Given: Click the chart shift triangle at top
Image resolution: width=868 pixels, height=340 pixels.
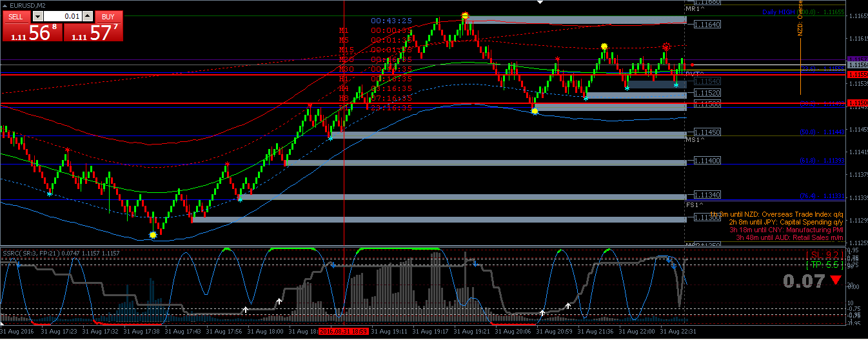Looking at the screenshot, I should tap(540, 3).
